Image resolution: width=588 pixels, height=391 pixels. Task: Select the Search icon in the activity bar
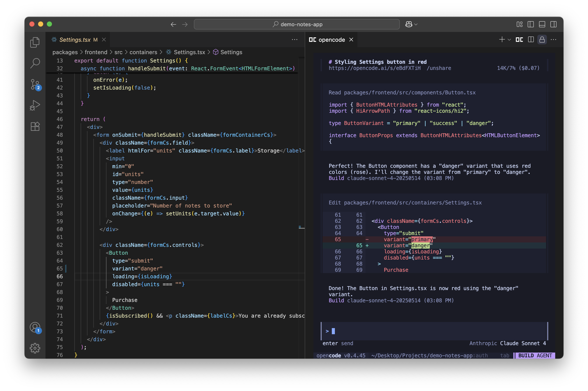35,63
